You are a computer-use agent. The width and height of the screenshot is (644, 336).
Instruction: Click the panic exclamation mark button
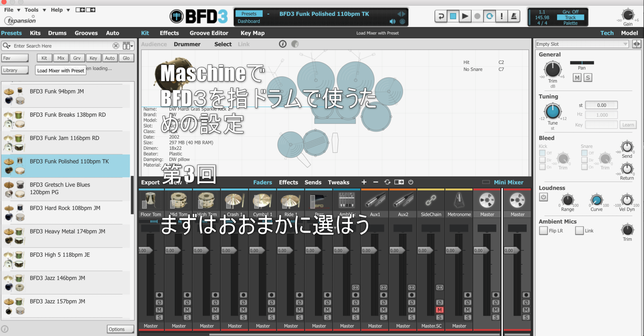(501, 16)
